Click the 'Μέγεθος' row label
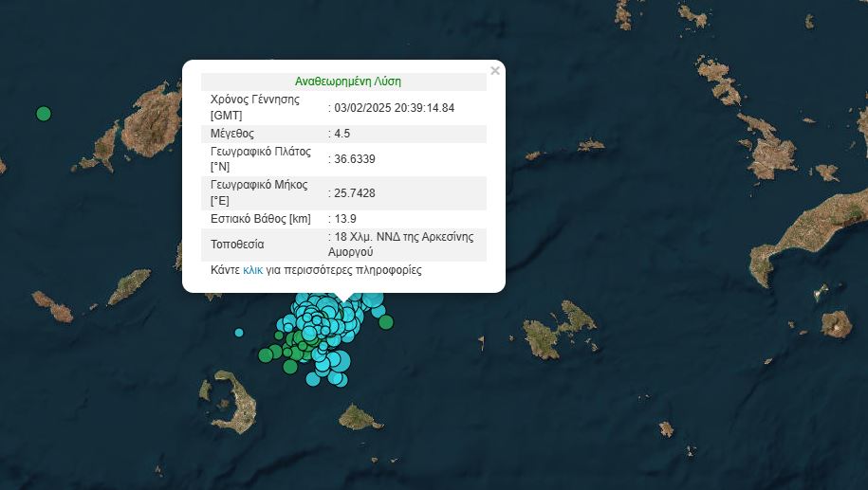 pos(232,133)
